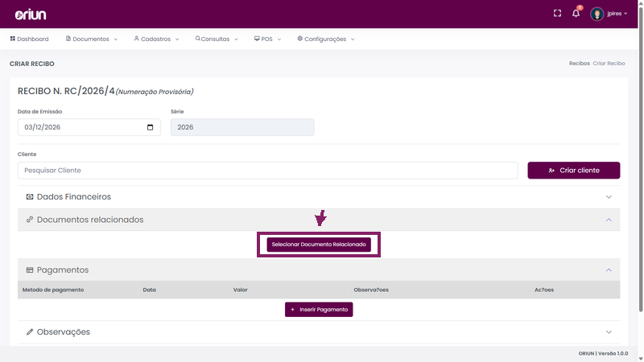The height and width of the screenshot is (362, 644).
Task: Click the Dashboard grid icon
Action: (x=12, y=39)
